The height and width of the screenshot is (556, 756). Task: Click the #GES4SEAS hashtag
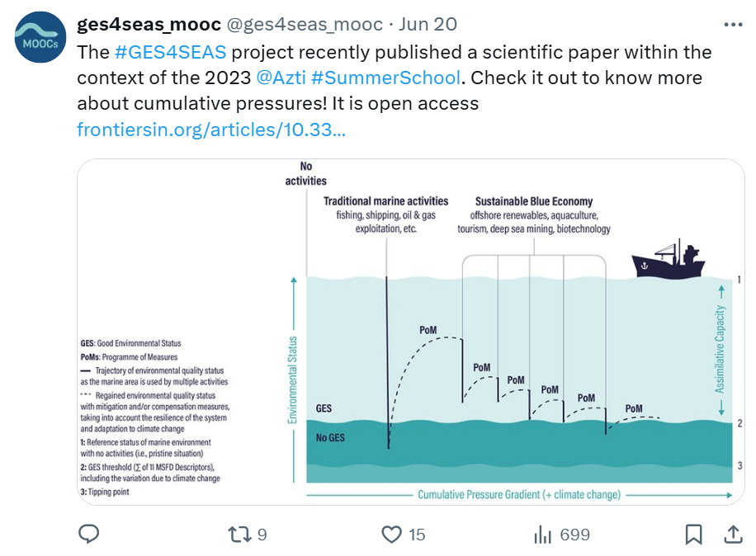(170, 52)
